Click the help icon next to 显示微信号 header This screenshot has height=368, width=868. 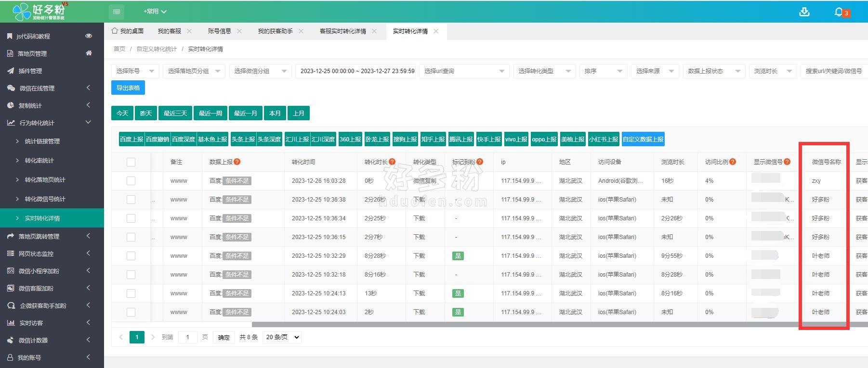coord(787,162)
